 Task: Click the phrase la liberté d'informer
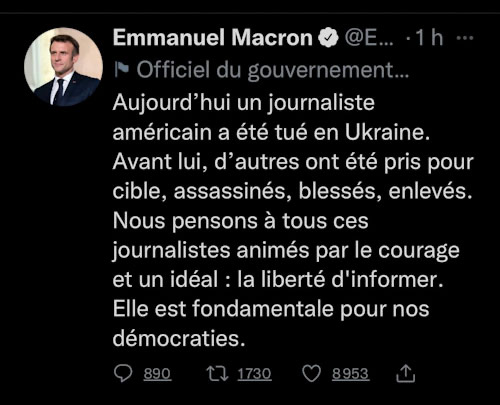340,279
